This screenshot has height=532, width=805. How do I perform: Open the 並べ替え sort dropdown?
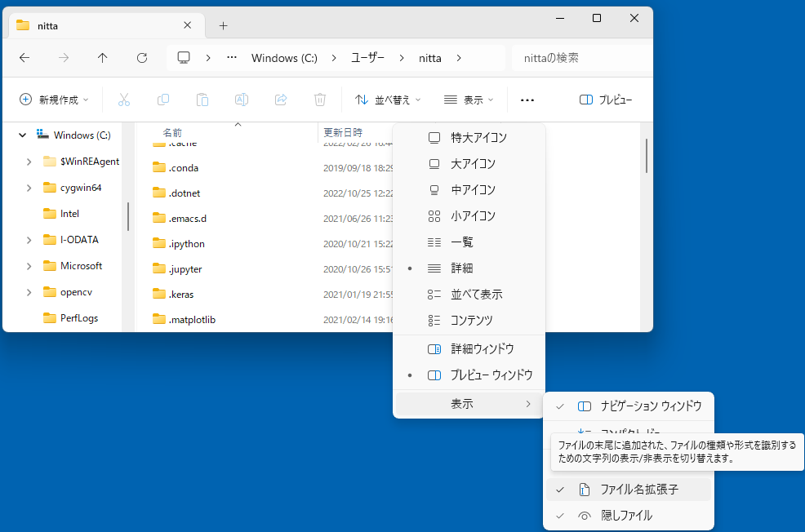(x=388, y=100)
